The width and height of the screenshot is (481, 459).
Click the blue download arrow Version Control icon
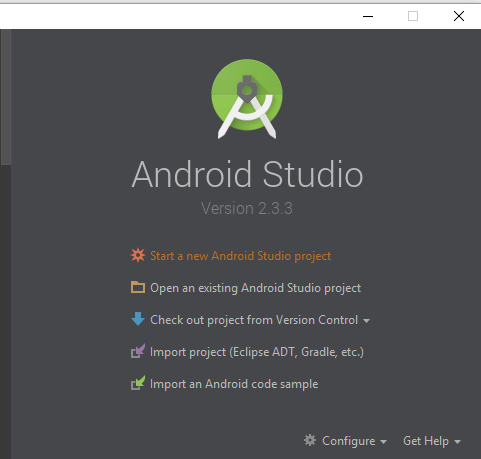tap(138, 319)
